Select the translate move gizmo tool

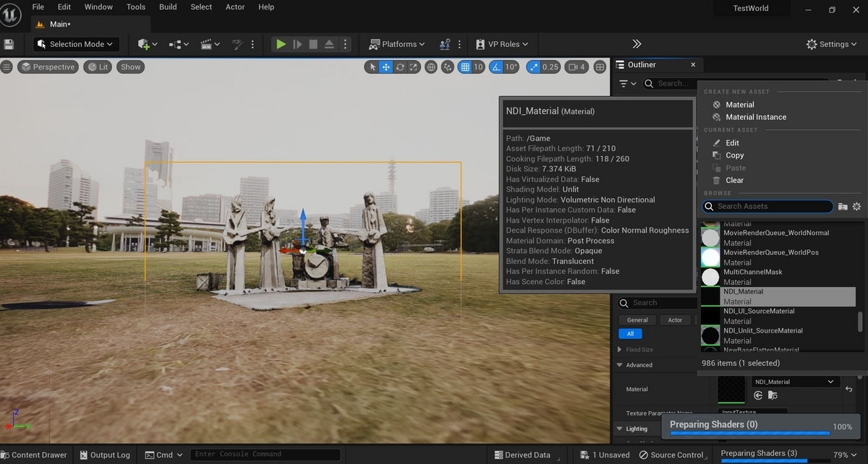[386, 67]
